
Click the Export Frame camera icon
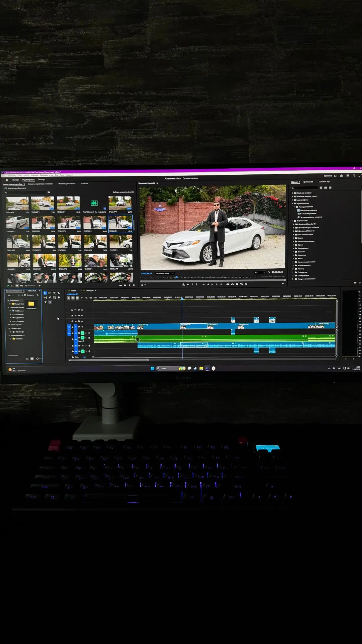pos(237,284)
